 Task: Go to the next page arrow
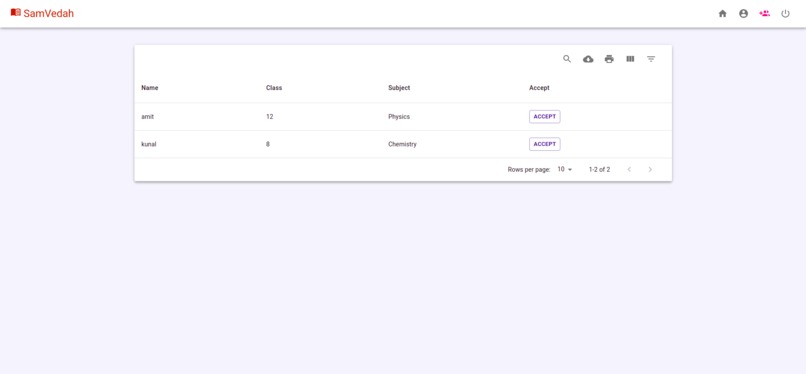[650, 169]
